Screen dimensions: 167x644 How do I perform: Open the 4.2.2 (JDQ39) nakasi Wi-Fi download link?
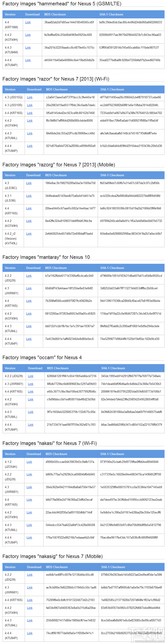click(x=29, y=474)
